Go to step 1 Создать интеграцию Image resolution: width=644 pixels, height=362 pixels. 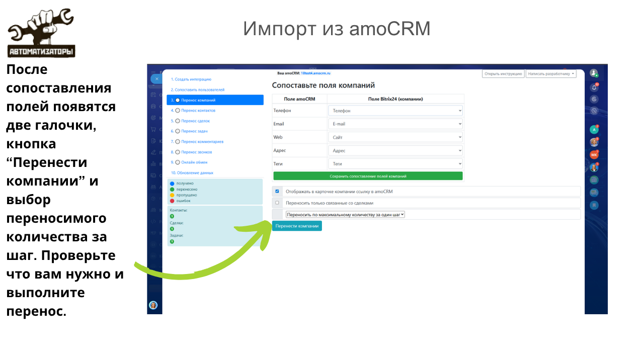[191, 79]
